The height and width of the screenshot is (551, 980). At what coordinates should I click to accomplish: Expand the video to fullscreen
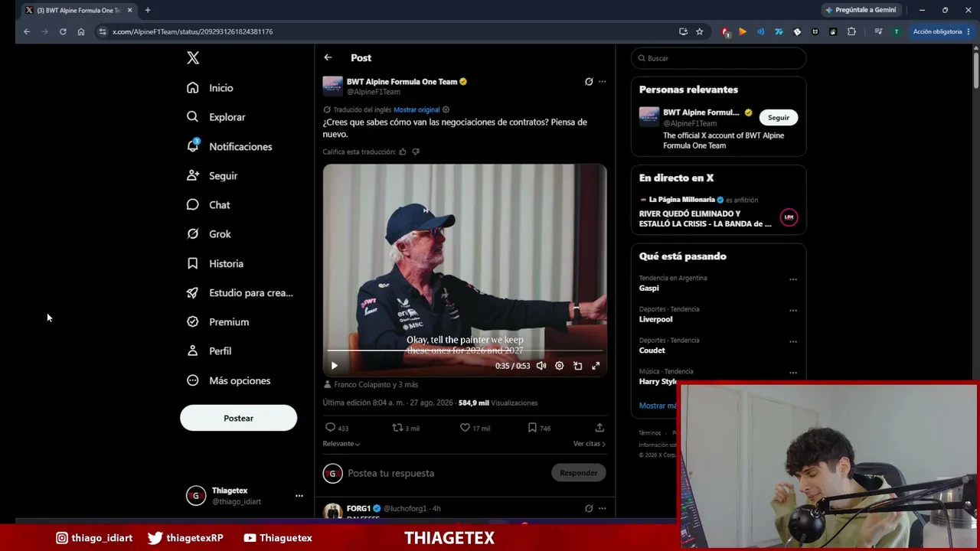coord(596,366)
